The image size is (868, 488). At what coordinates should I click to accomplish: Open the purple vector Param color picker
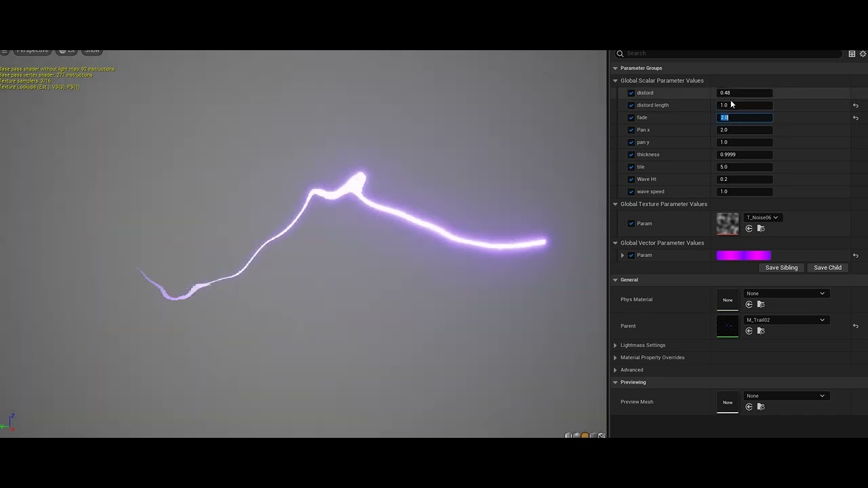click(744, 256)
